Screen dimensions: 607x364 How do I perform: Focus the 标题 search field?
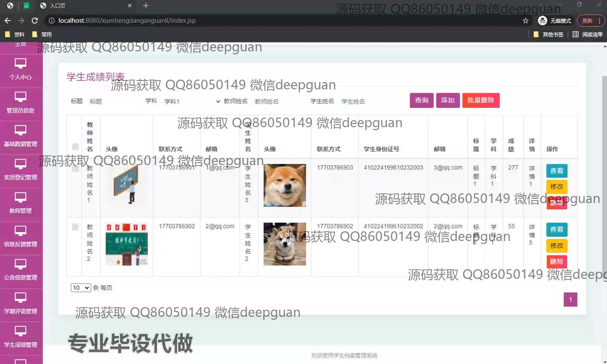pos(114,102)
